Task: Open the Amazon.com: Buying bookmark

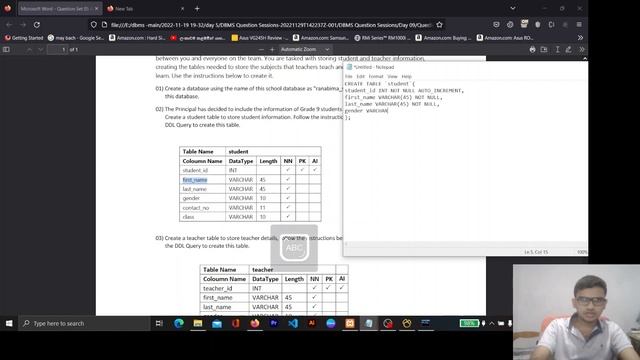Action: coord(443,38)
